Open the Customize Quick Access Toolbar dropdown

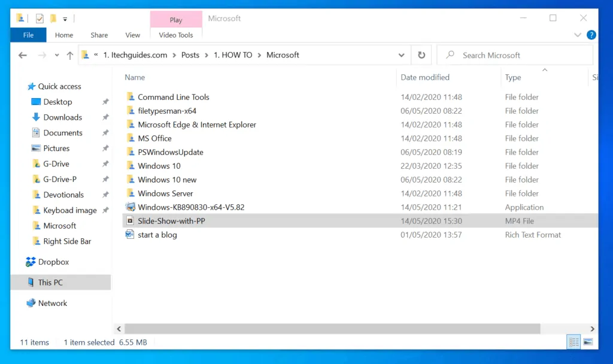click(65, 19)
